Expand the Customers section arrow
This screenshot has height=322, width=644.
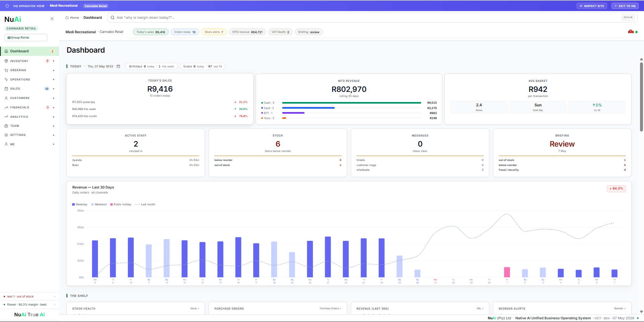(x=54, y=98)
